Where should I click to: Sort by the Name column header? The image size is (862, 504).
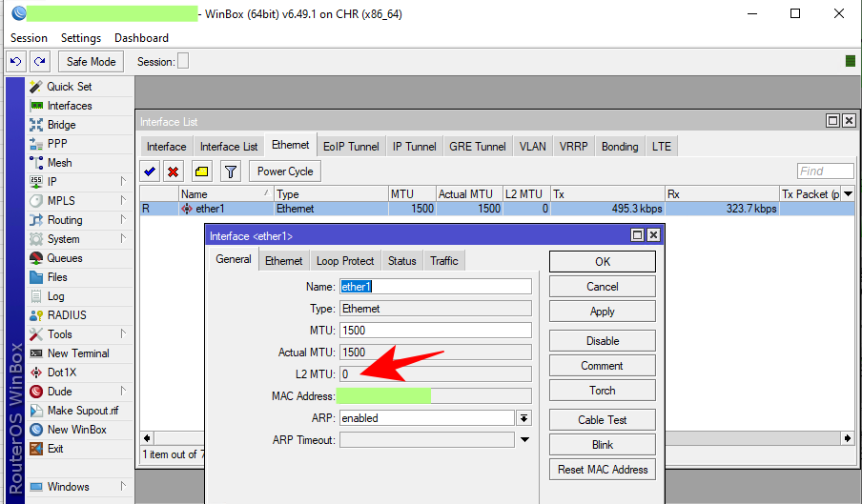point(226,193)
